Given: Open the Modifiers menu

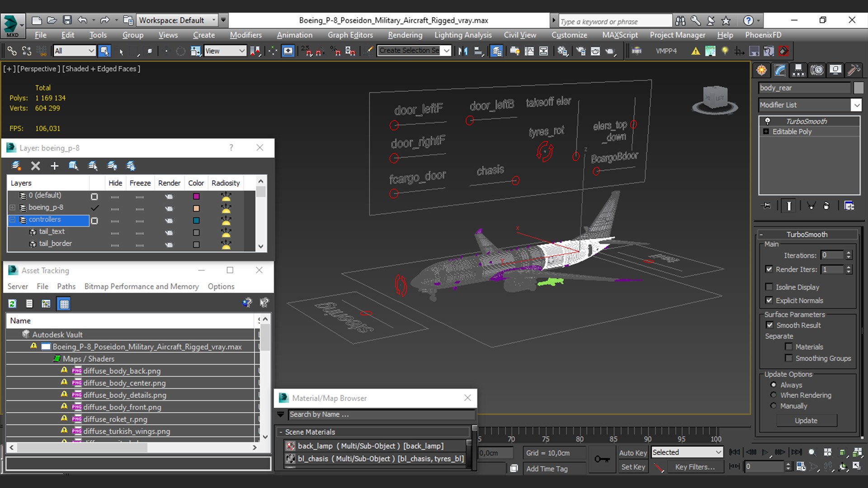Looking at the screenshot, I should pos(245,35).
